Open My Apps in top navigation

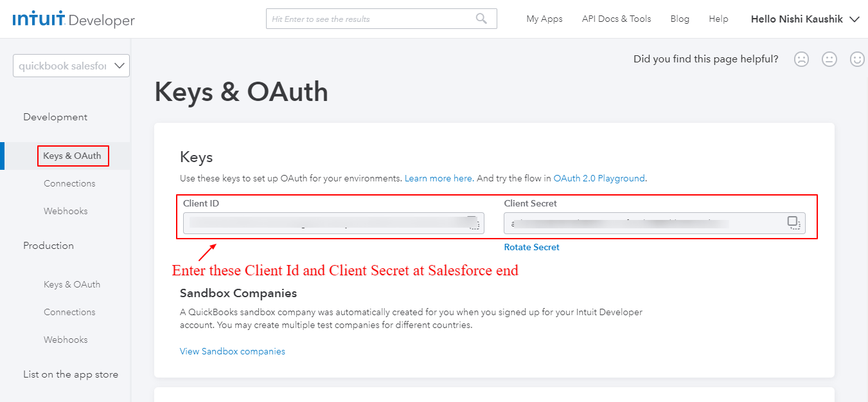pyautogui.click(x=544, y=19)
